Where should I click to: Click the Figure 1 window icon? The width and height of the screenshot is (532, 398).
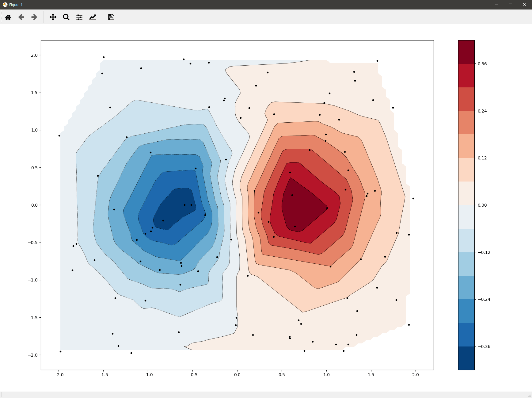point(4,4)
